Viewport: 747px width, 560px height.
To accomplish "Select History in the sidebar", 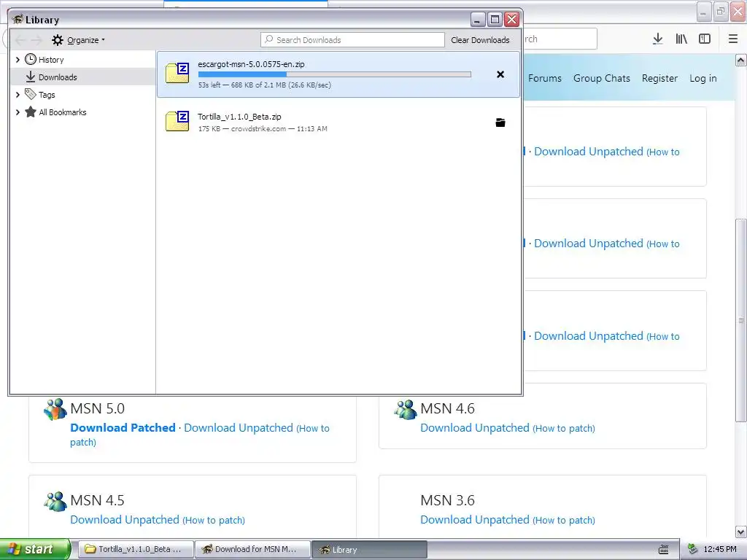I will coord(51,60).
